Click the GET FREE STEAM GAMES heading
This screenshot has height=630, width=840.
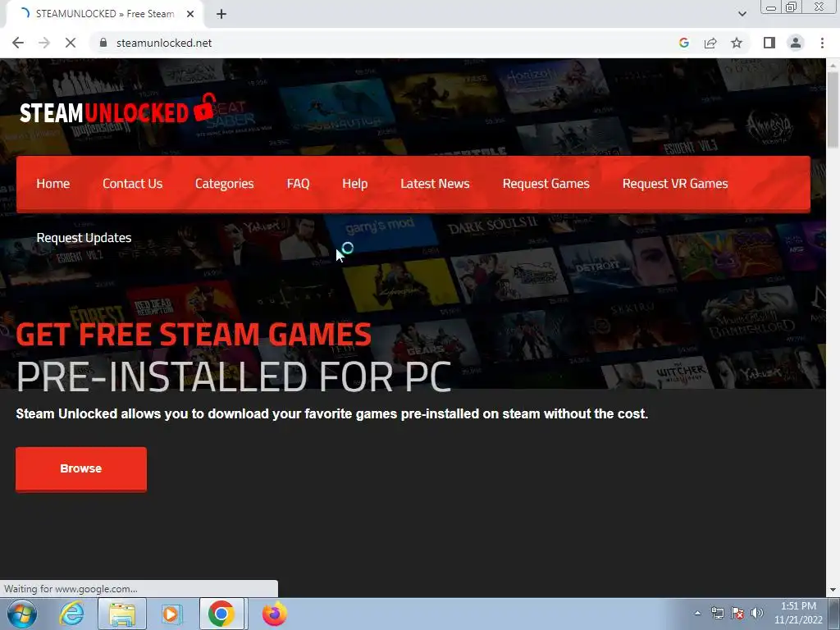click(x=194, y=335)
